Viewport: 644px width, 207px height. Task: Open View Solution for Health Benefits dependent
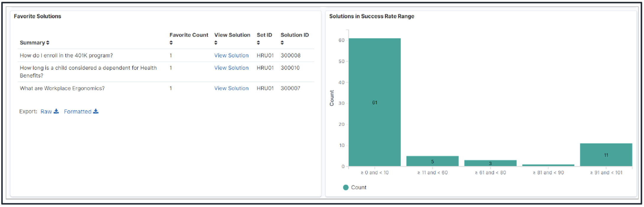pyautogui.click(x=231, y=68)
